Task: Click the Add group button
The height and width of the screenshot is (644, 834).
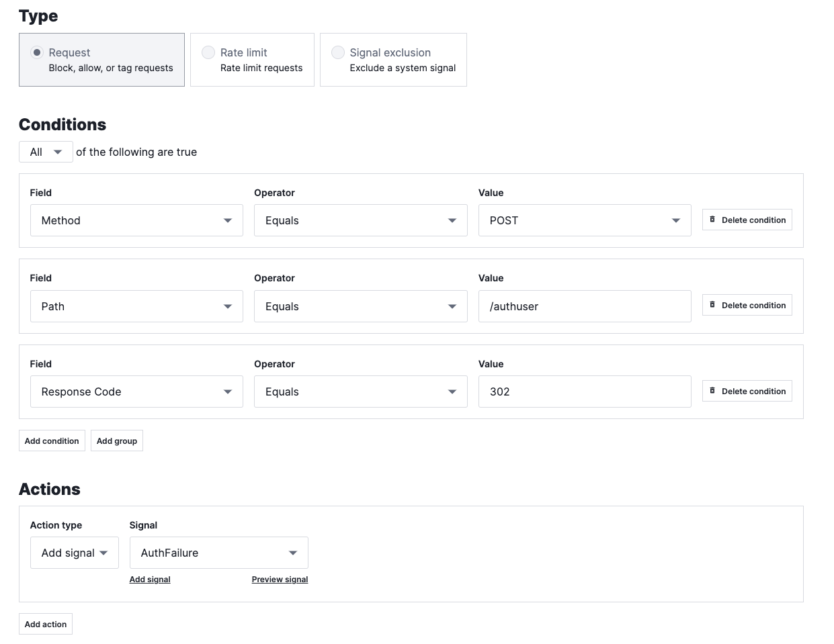Action: 117,441
